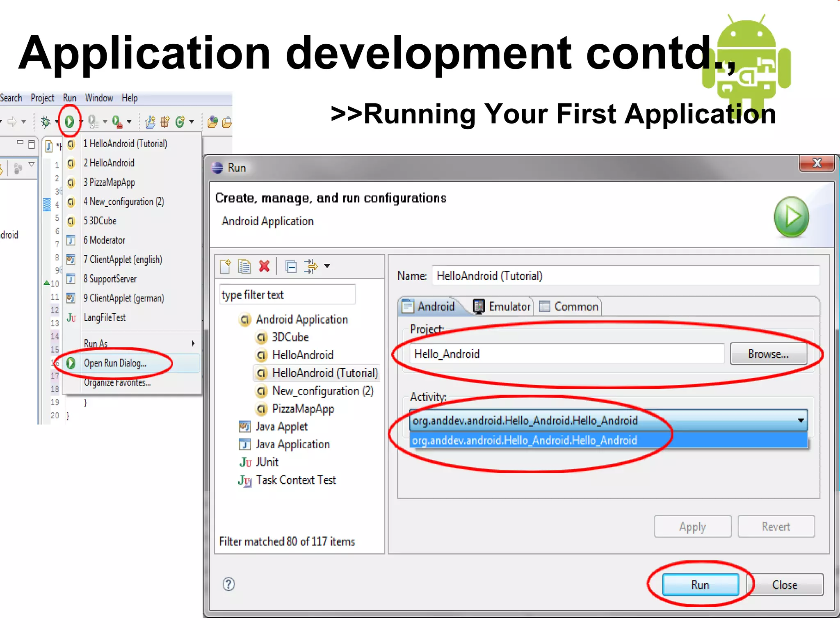
Task: Click the green Run toolbar icon
Action: coord(69,121)
